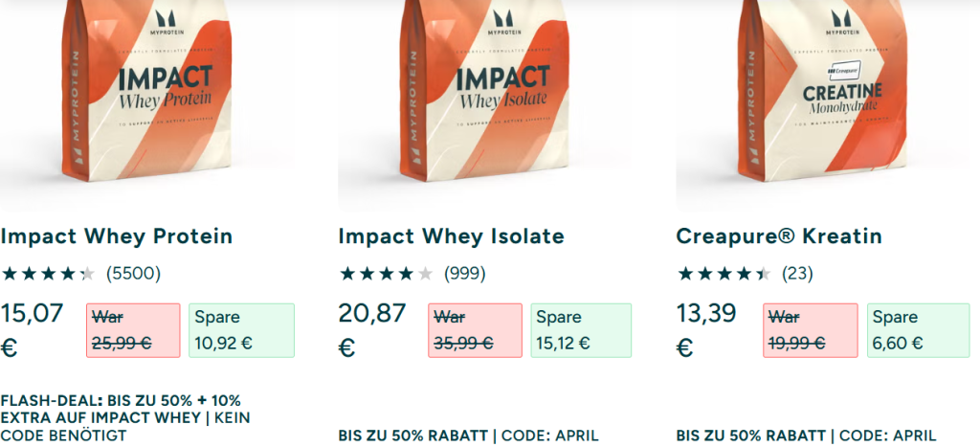The height and width of the screenshot is (447, 980).
Task: Click Impact Whey Protein star rating
Action: pos(48,274)
